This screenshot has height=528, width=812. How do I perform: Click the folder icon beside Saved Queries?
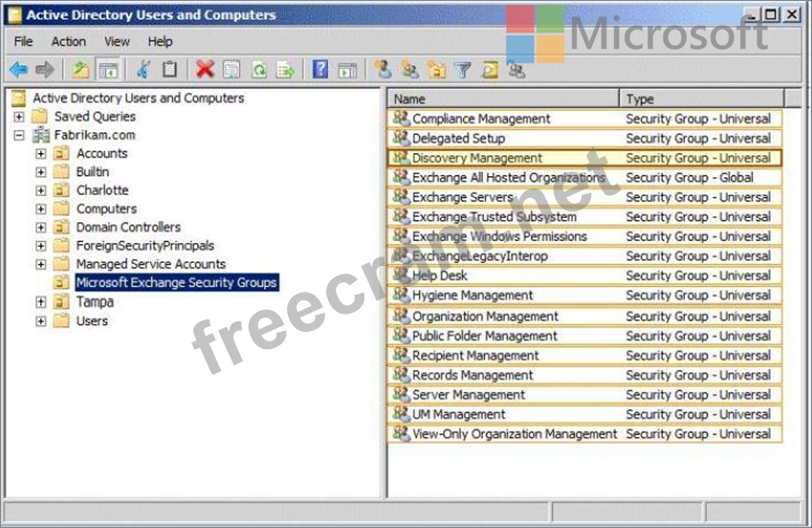coord(39,116)
